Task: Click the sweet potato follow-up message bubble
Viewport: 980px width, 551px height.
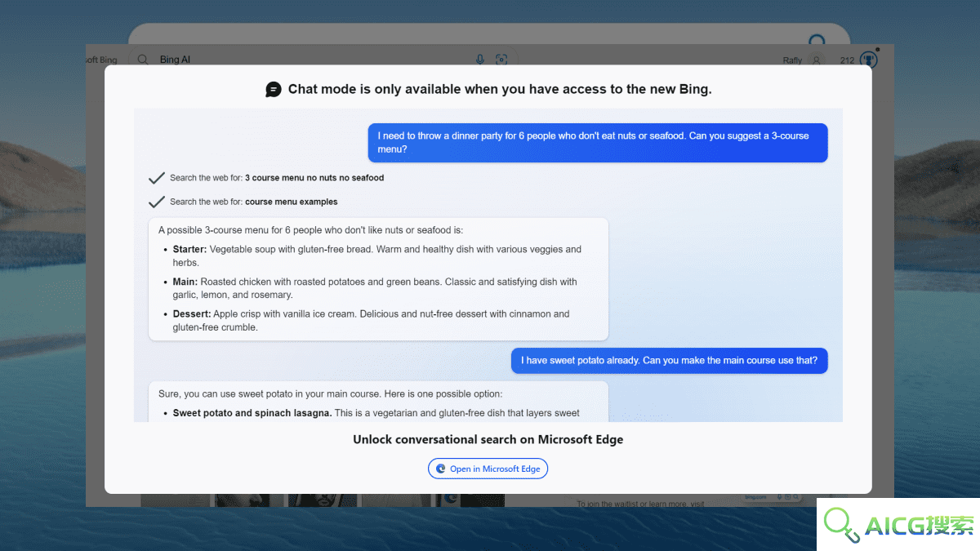Action: click(x=670, y=361)
